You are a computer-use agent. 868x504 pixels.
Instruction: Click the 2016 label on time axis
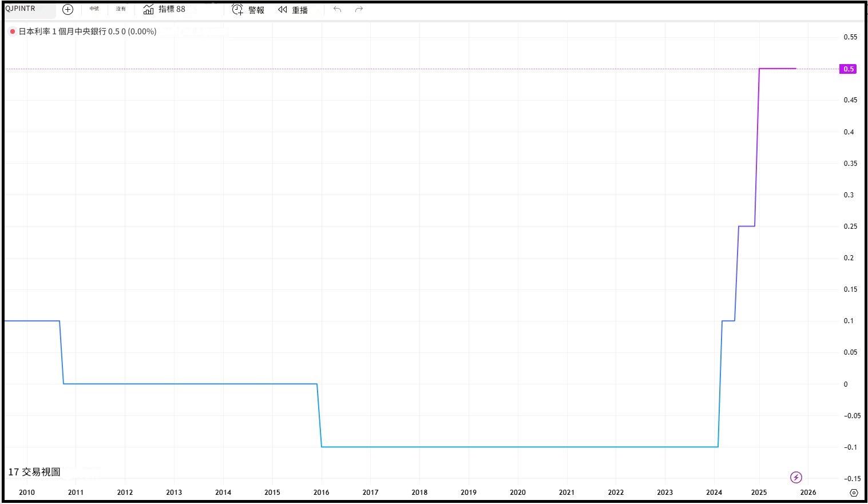pos(321,493)
